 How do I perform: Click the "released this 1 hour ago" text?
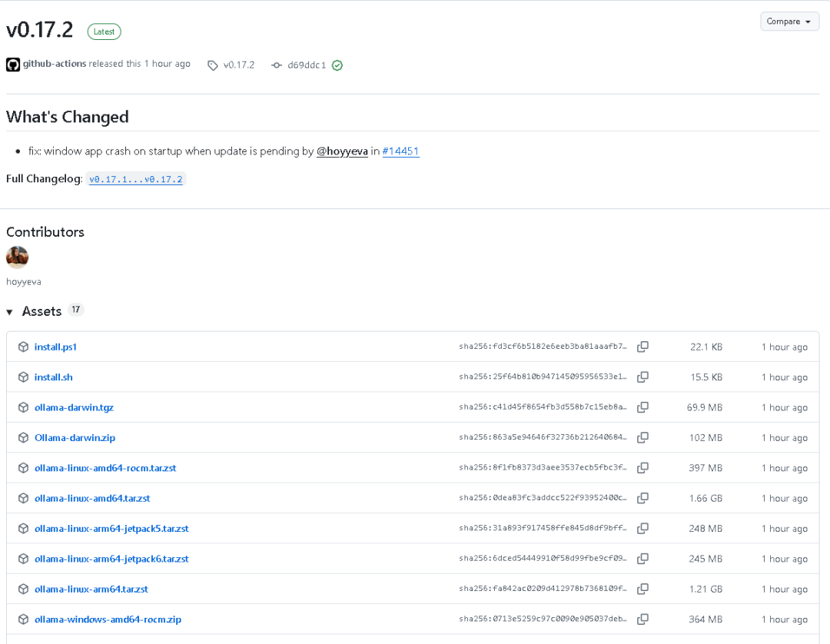coord(139,64)
